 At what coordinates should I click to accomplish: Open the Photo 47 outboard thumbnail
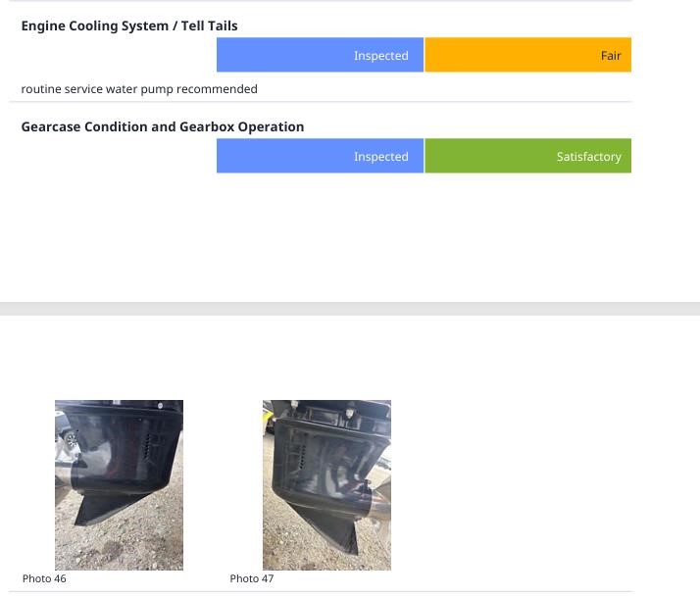326,484
